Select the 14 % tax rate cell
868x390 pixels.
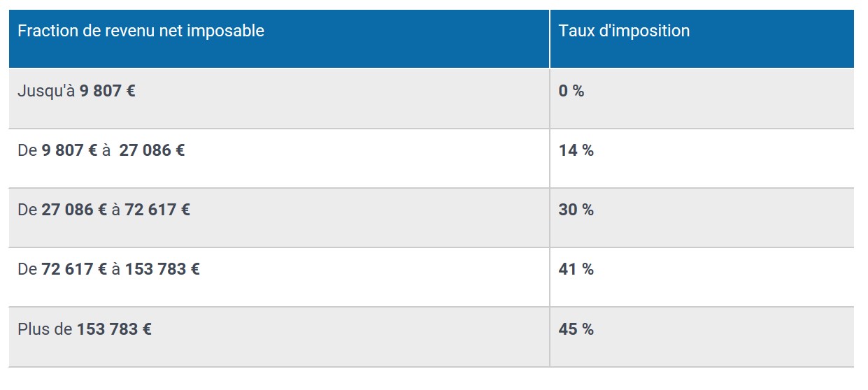pyautogui.click(x=702, y=159)
